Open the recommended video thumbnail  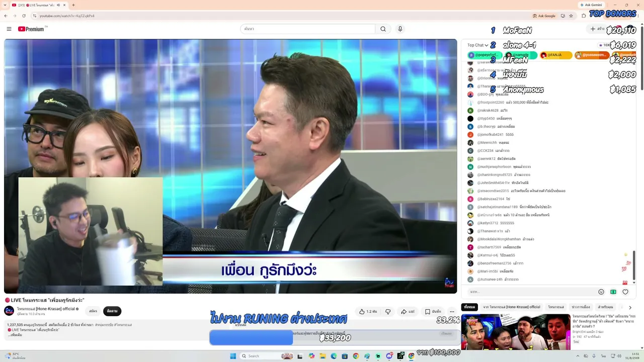pyautogui.click(x=516, y=332)
